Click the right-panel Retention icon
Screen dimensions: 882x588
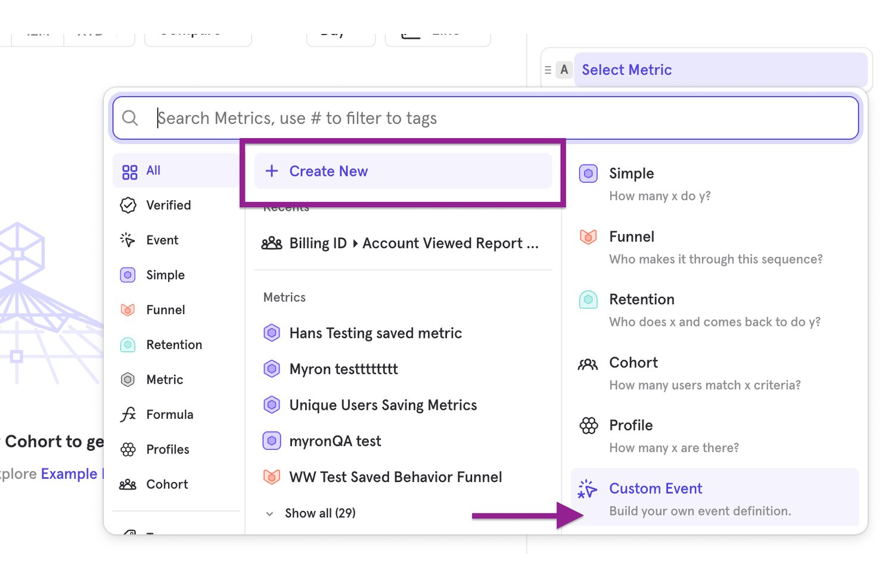(588, 300)
